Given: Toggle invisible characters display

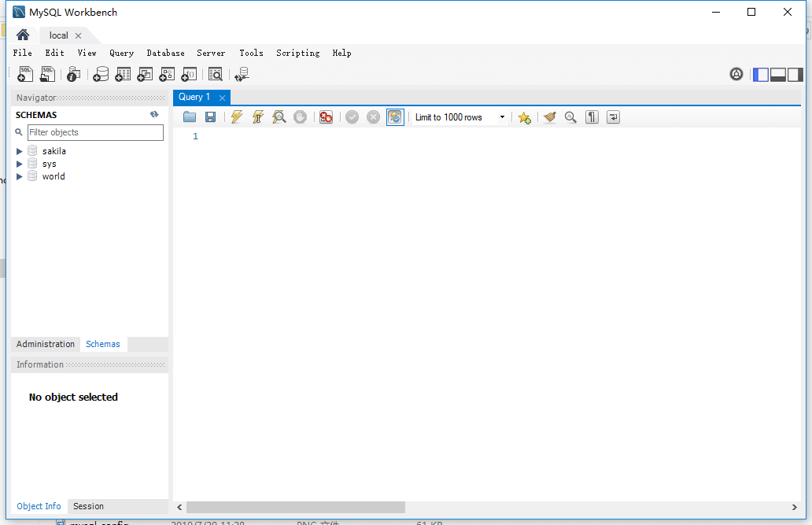Looking at the screenshot, I should coord(592,117).
